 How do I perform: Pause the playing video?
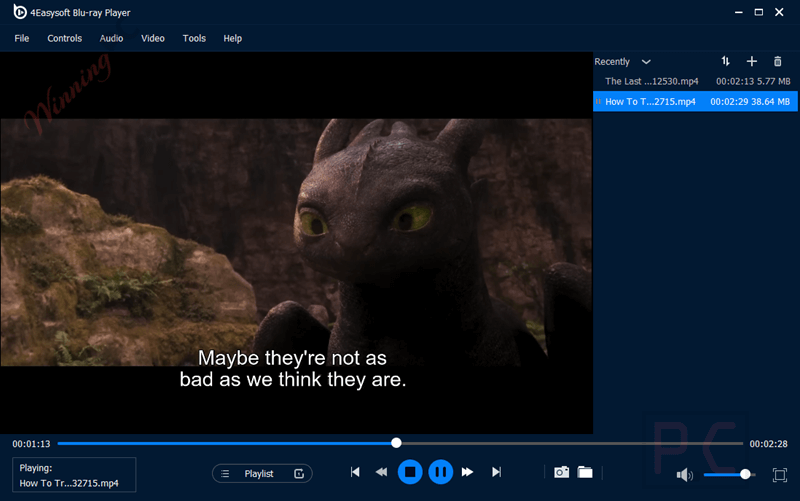pyautogui.click(x=441, y=472)
